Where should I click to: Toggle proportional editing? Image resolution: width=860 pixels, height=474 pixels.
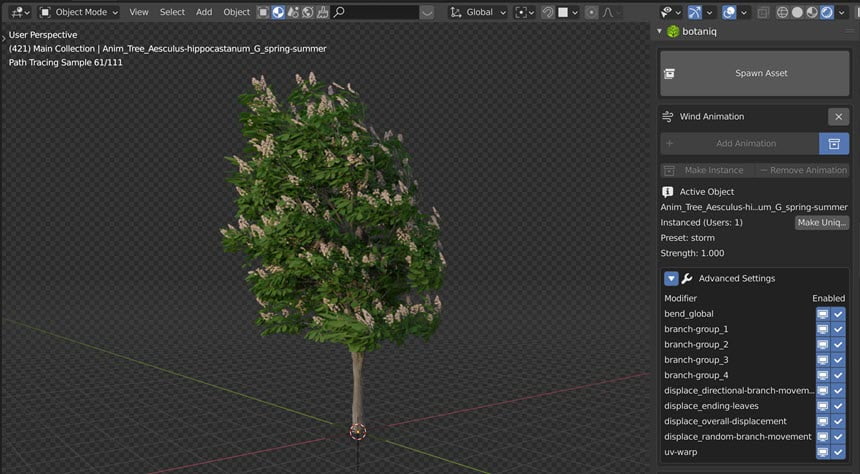point(591,12)
